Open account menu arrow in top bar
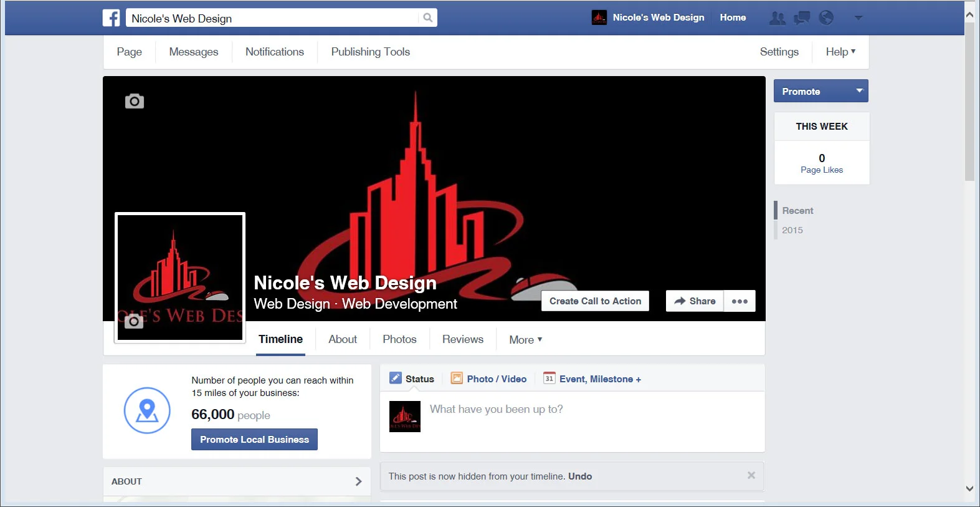The height and width of the screenshot is (507, 980). click(859, 18)
